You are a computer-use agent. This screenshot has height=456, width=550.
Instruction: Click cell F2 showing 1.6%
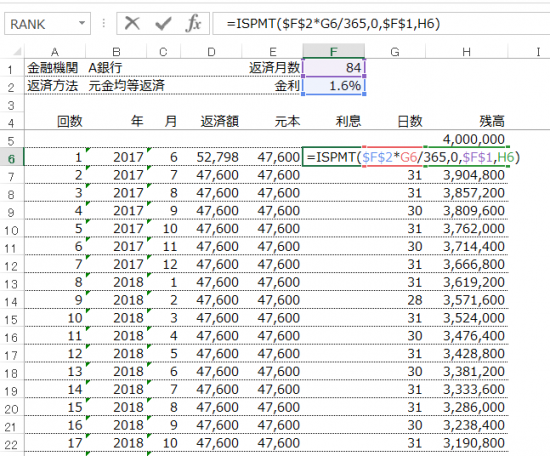[334, 86]
